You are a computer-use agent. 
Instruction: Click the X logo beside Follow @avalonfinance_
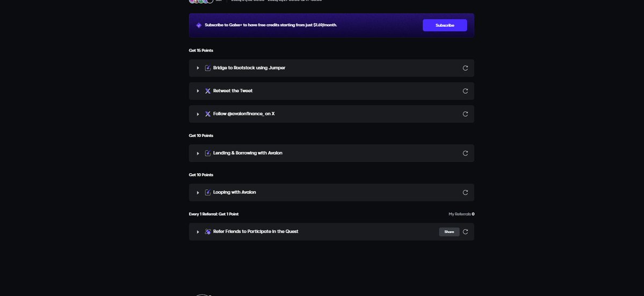(208, 114)
